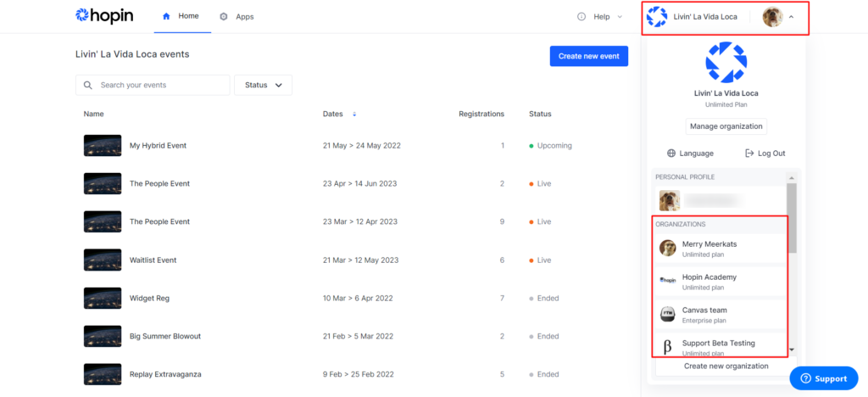Switch to Canvas team organization

tap(721, 315)
